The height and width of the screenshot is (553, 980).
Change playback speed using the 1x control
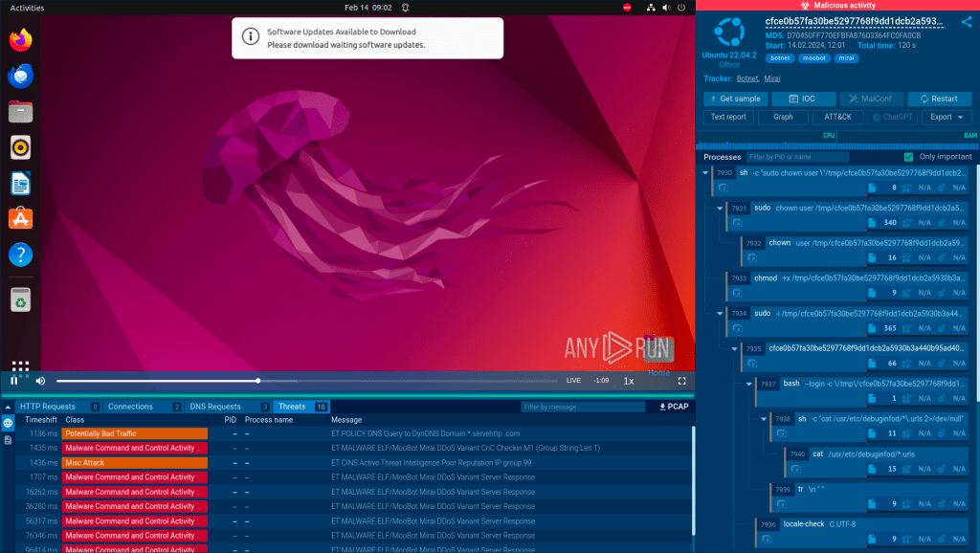click(x=629, y=381)
